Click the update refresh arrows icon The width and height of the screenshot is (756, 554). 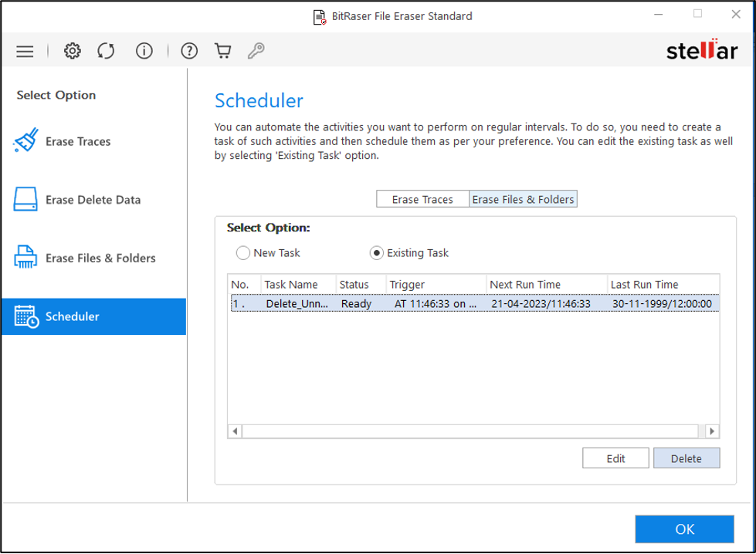tap(106, 52)
